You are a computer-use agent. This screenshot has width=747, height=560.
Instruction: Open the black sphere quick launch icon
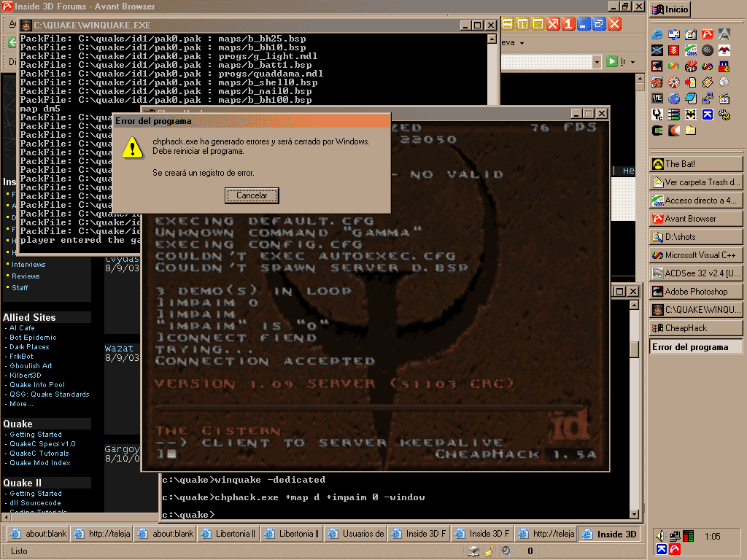[708, 50]
